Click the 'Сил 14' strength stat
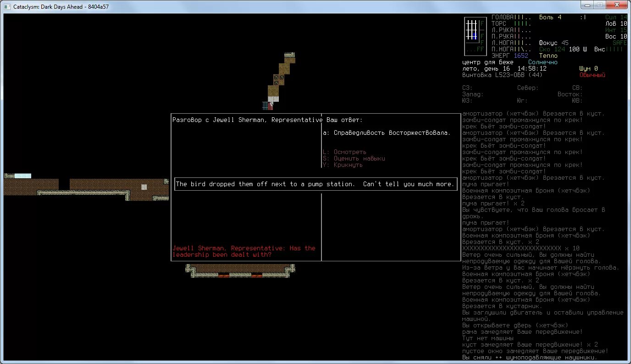The image size is (631, 364). 616,17
